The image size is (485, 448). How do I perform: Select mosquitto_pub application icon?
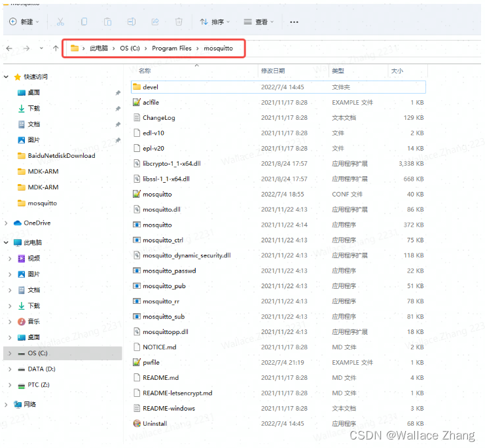[137, 286]
